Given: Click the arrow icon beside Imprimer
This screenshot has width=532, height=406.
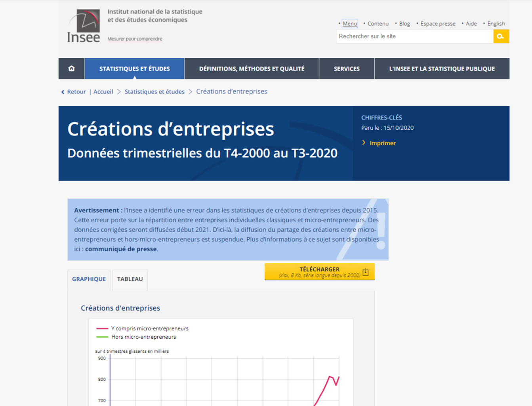Looking at the screenshot, I should [364, 143].
